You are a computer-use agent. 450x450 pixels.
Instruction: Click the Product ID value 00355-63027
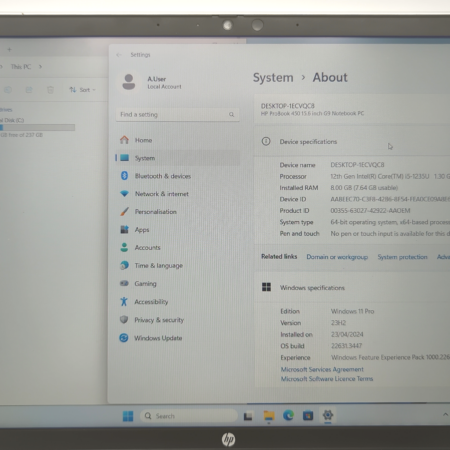(370, 211)
